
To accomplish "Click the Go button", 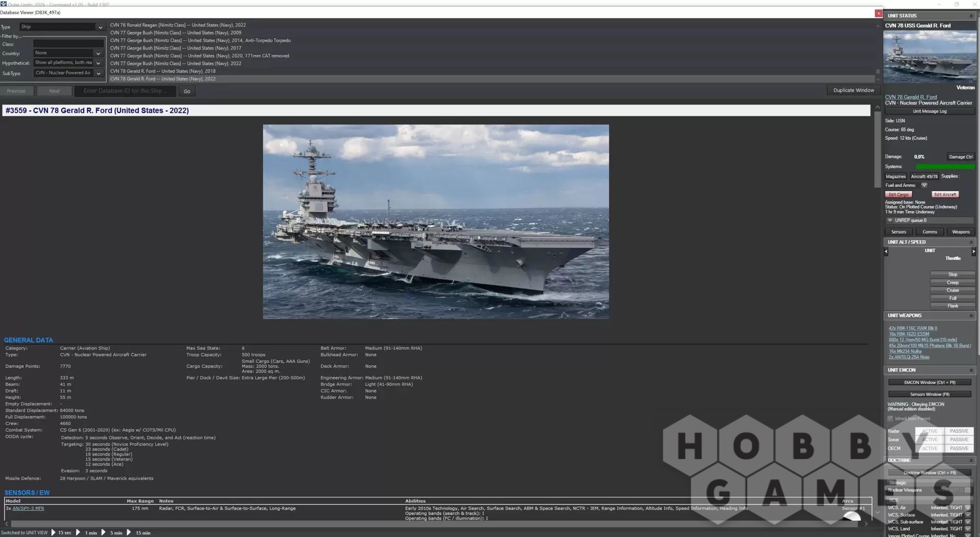I will pyautogui.click(x=187, y=91).
